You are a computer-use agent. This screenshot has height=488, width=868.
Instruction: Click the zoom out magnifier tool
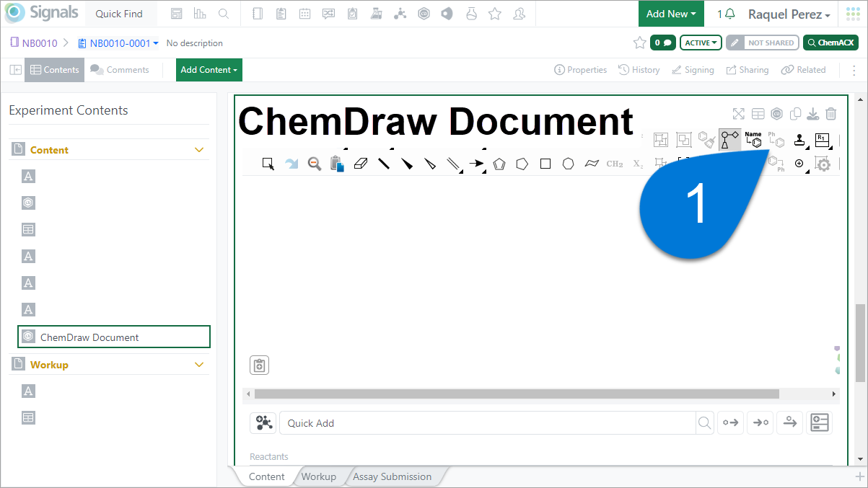315,164
